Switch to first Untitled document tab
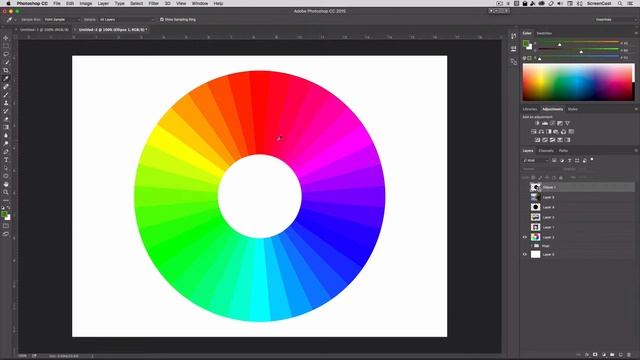Viewport: 640px width, 360px height. 44,30
